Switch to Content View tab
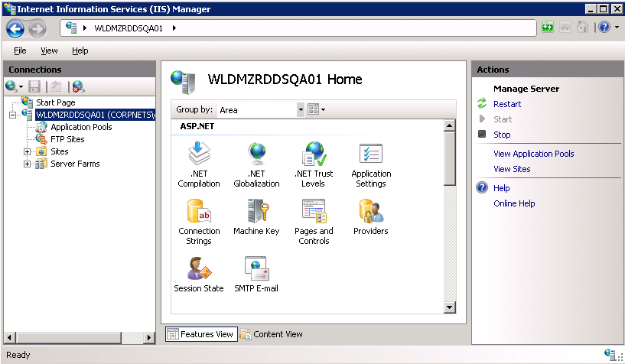 pos(272,334)
